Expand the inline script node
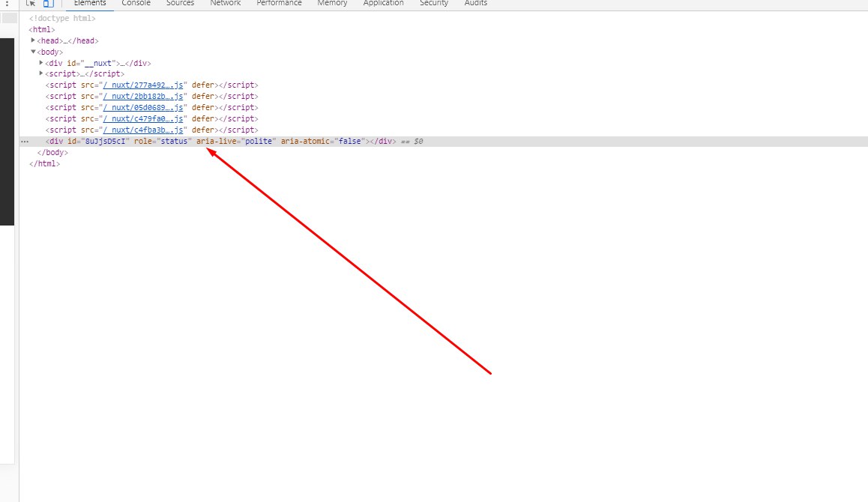 click(41, 73)
